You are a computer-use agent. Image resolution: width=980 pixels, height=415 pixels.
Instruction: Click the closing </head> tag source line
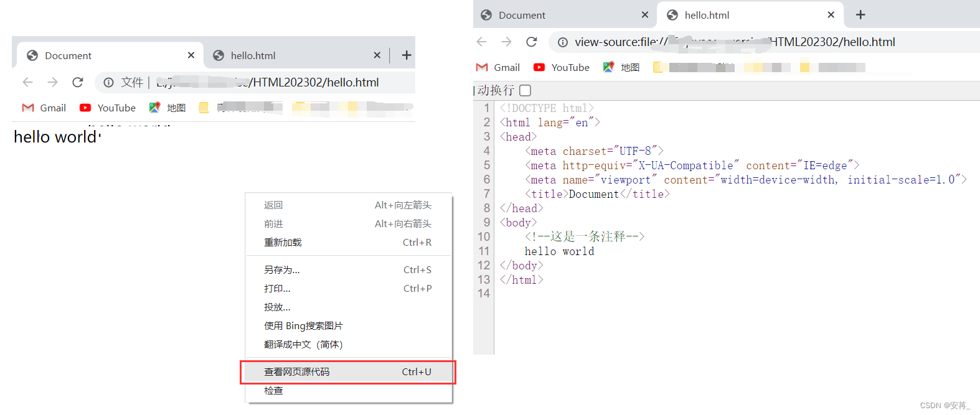(x=521, y=208)
